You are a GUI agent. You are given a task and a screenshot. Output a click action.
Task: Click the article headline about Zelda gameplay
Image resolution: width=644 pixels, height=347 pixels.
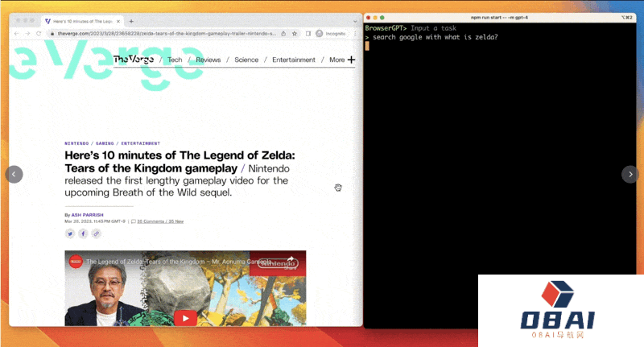180,162
